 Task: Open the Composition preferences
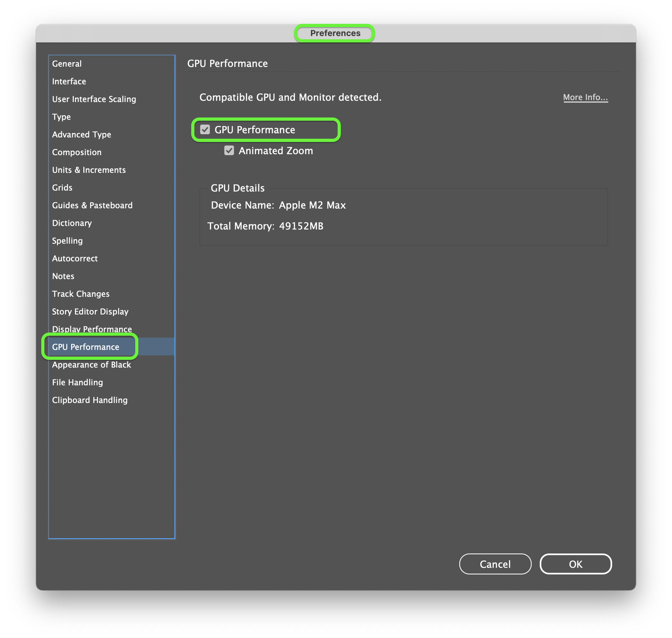pos(77,152)
